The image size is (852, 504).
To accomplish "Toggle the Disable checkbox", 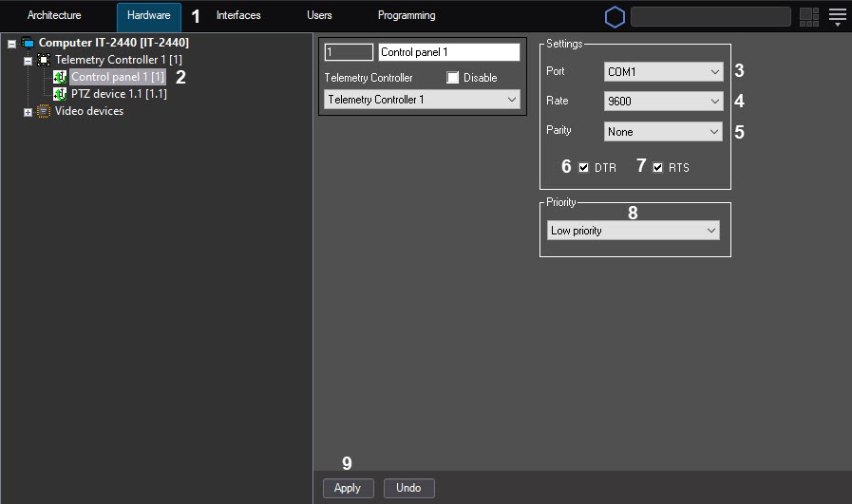I will tap(453, 78).
